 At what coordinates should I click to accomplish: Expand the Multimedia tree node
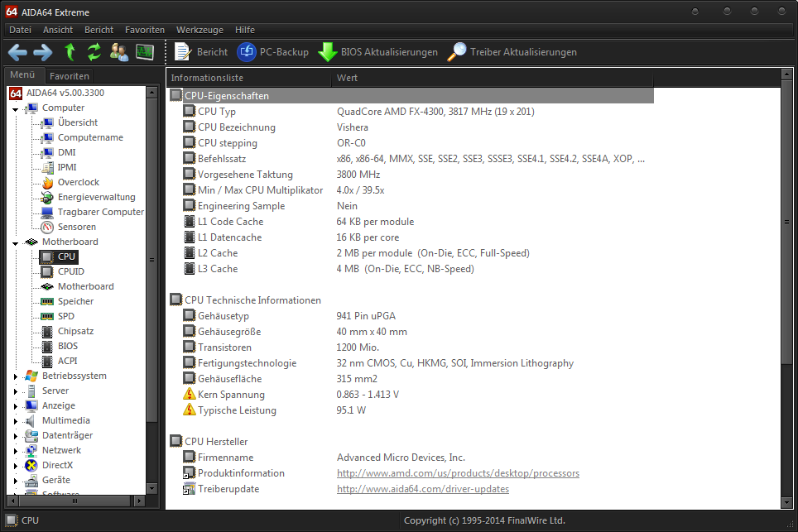pos(15,421)
